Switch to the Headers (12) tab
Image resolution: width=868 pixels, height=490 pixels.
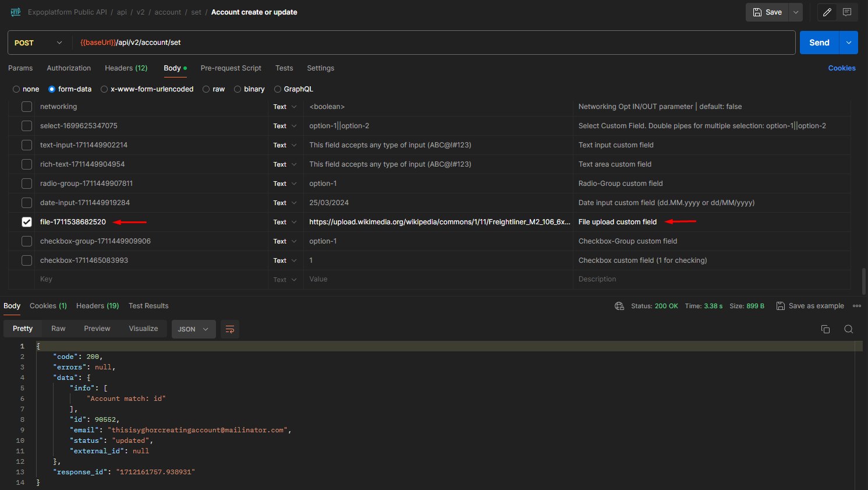pos(126,68)
